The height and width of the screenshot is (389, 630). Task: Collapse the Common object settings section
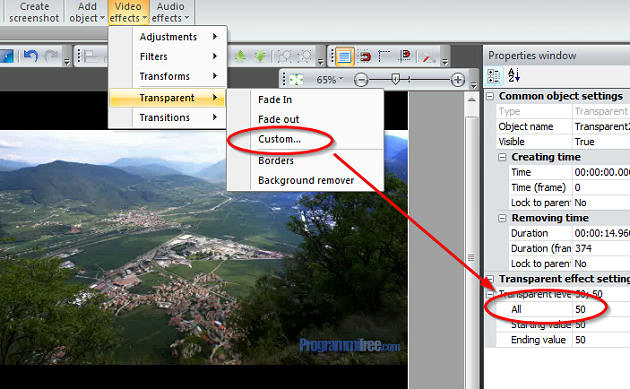click(490, 96)
